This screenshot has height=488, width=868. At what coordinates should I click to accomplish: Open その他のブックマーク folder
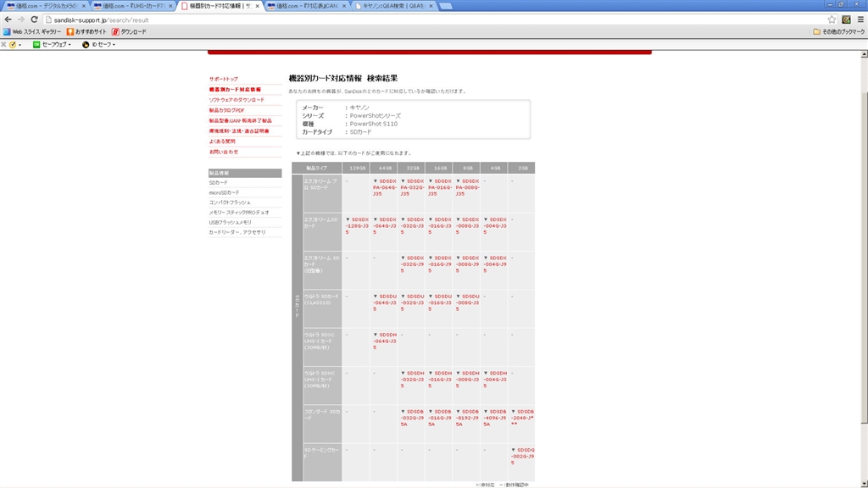click(838, 32)
